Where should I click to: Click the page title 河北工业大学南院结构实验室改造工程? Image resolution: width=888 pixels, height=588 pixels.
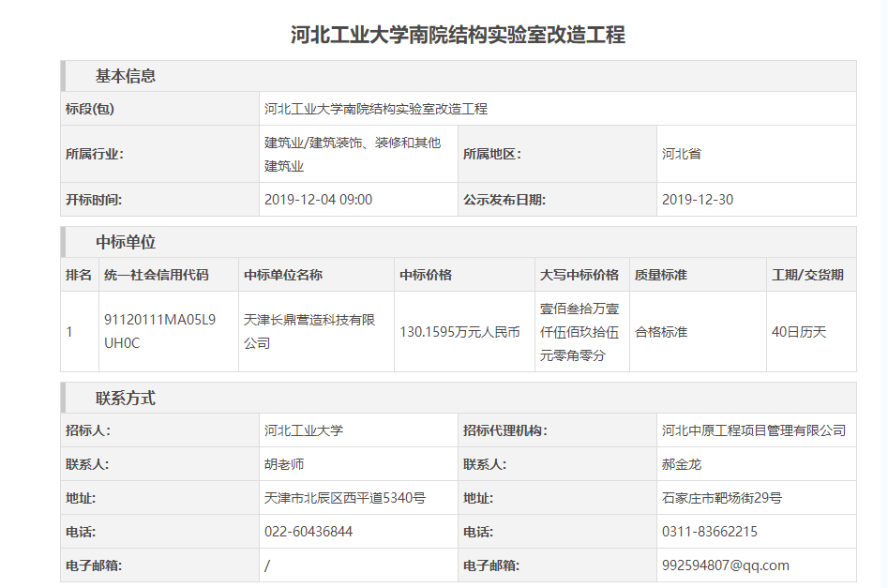pos(458,36)
